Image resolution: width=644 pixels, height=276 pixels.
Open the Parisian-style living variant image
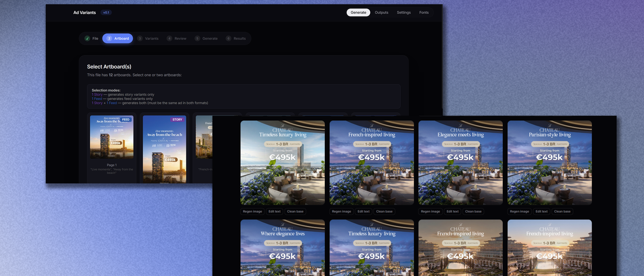(x=549, y=163)
